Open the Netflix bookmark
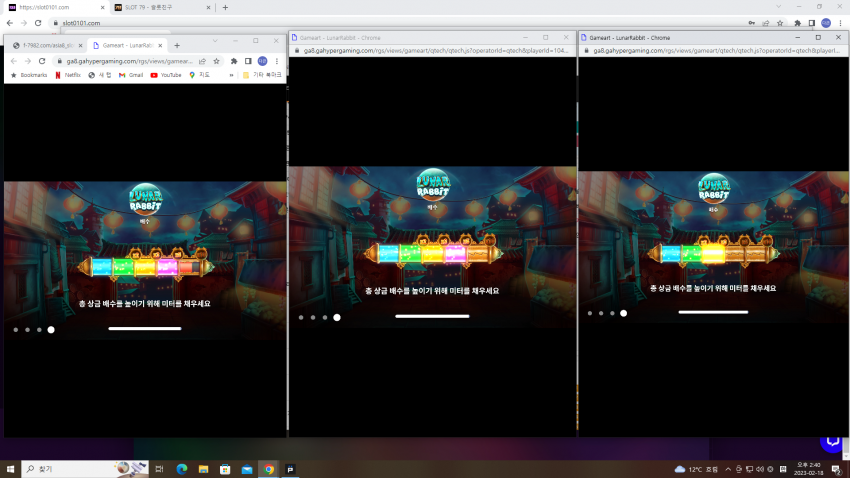 (68, 75)
